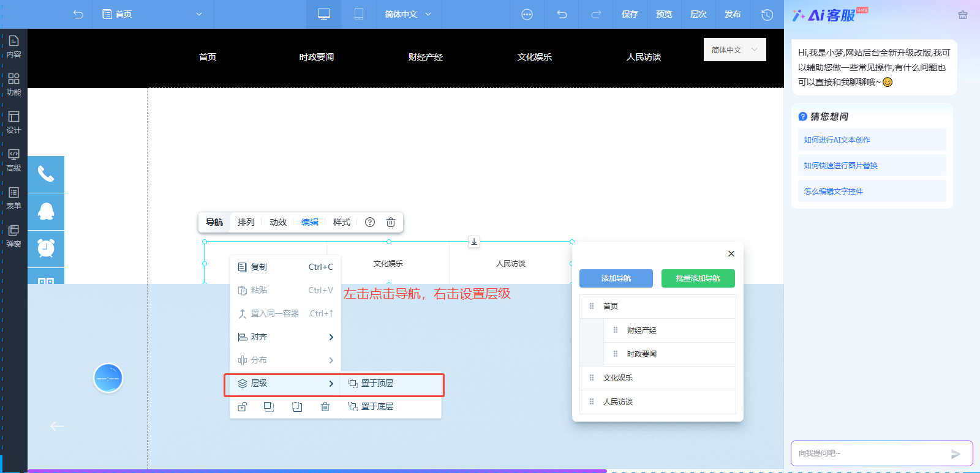Open the 内容 sidebar panel
This screenshot has width=980, height=473.
coord(13,47)
